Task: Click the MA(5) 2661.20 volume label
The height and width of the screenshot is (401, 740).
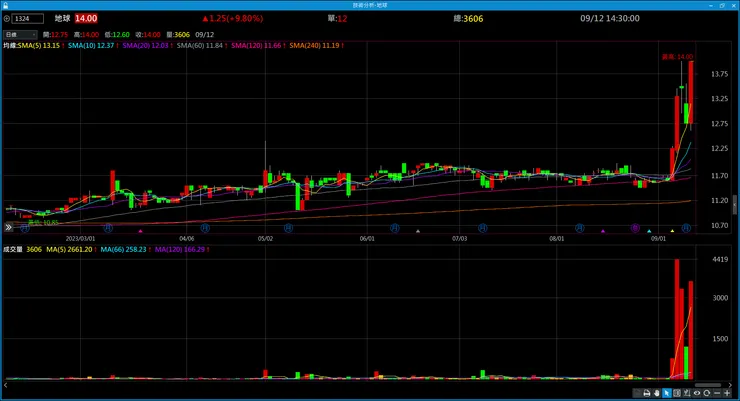Action: coord(69,250)
